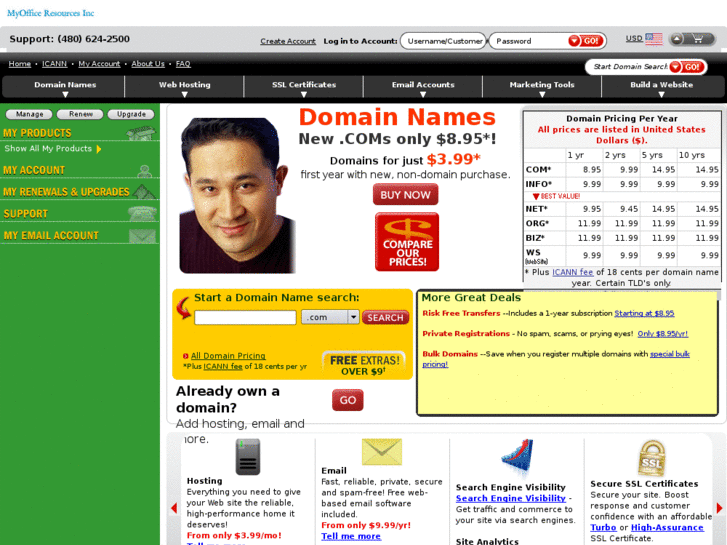Open the Web Hosting dropdown menu

click(185, 88)
